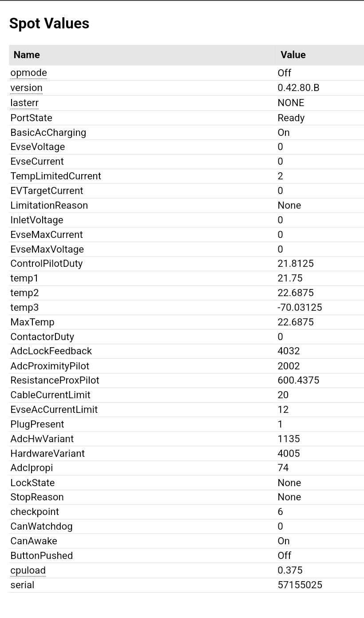Click the ControlPilotDuty value 21.8125

(x=296, y=264)
